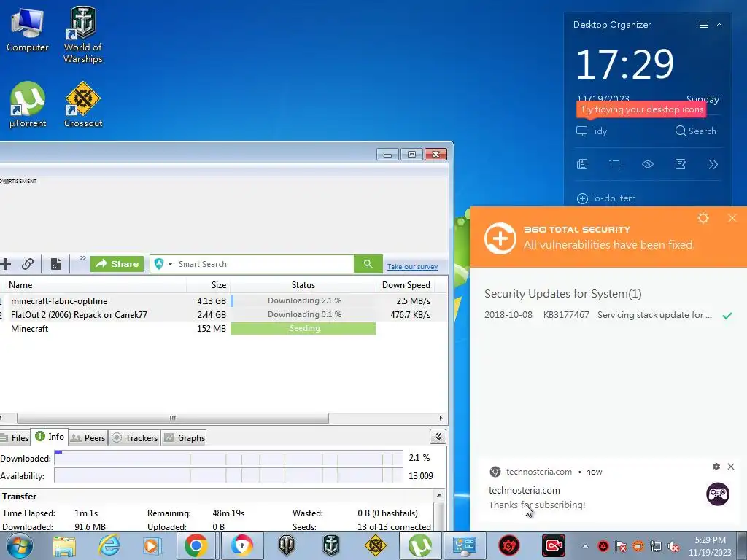Switch to the Files tab
Screen dimensions: 747x560
[15, 438]
